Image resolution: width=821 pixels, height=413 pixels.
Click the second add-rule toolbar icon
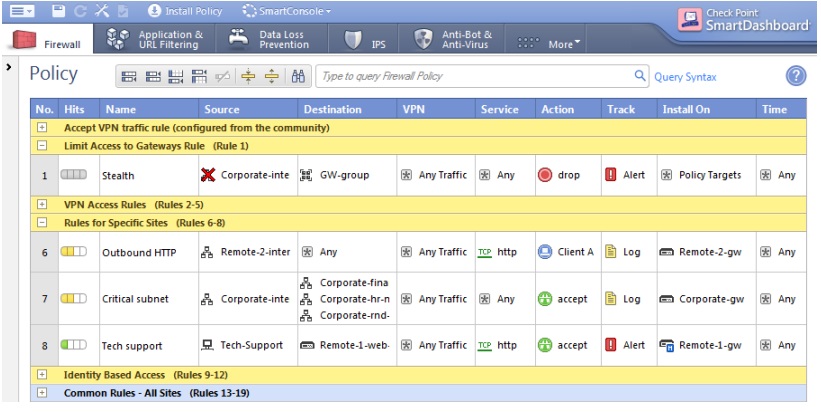pyautogui.click(x=153, y=77)
